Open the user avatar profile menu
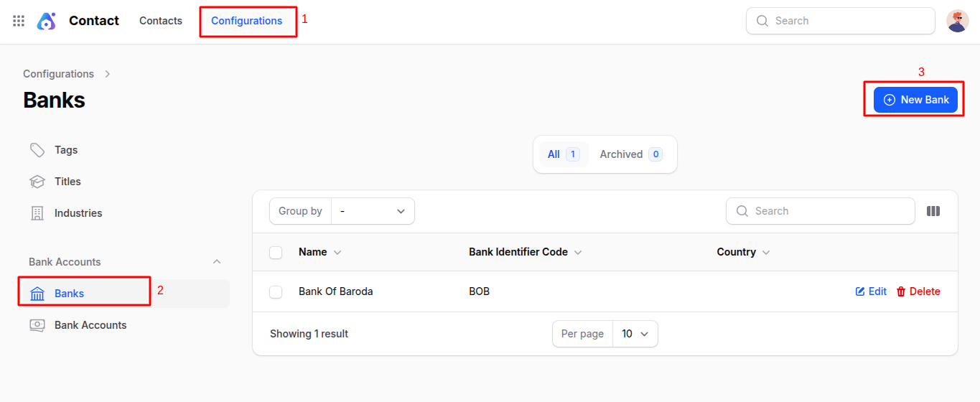 click(x=958, y=21)
